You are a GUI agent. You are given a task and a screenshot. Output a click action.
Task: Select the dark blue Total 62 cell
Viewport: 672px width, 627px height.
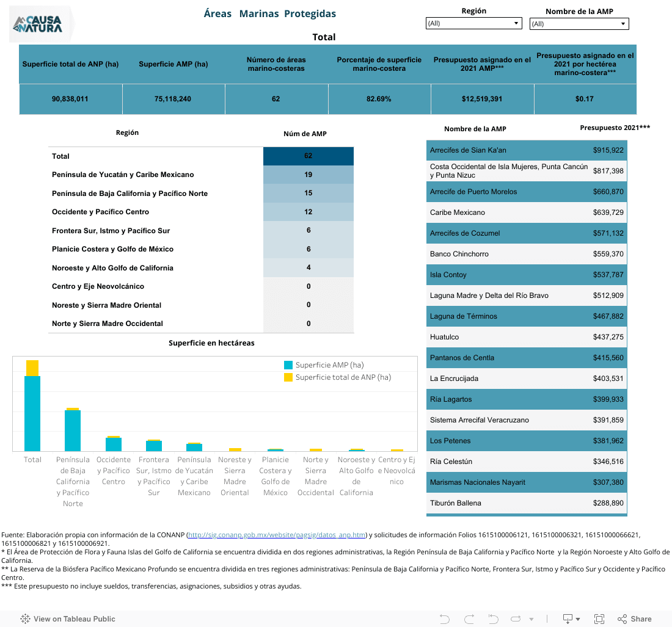(x=308, y=156)
